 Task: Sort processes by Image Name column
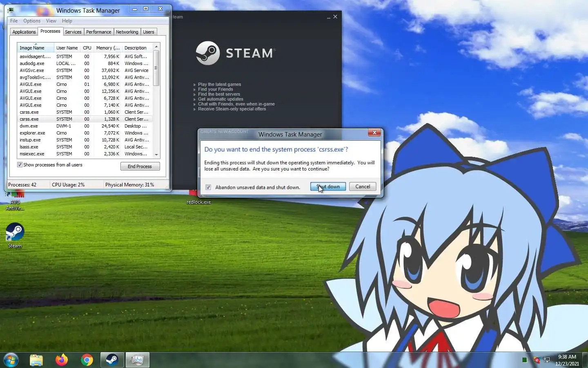pyautogui.click(x=35, y=48)
